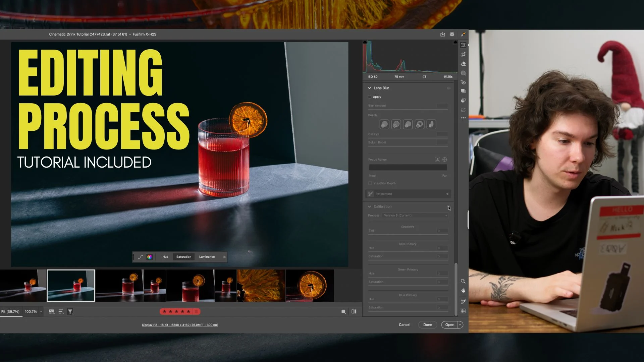Adjust the Shadows Tint slider

[408, 235]
